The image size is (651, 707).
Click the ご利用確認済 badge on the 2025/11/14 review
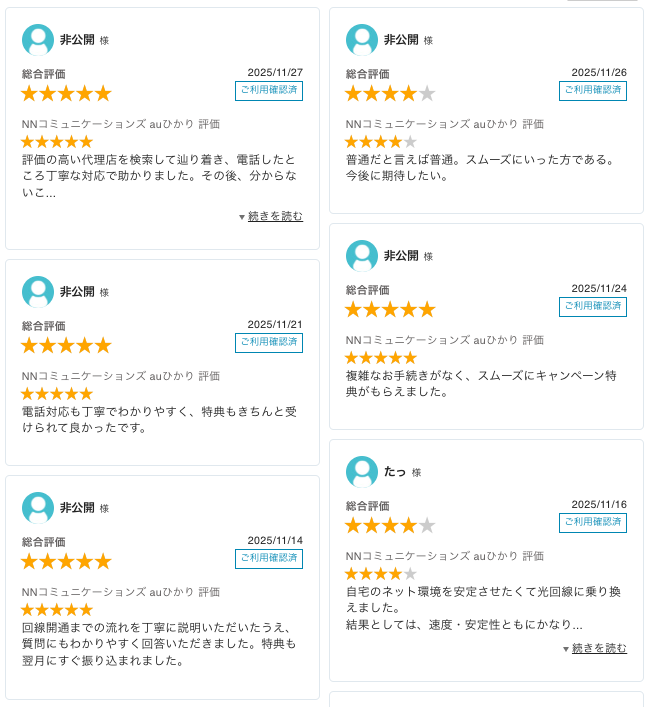point(269,559)
